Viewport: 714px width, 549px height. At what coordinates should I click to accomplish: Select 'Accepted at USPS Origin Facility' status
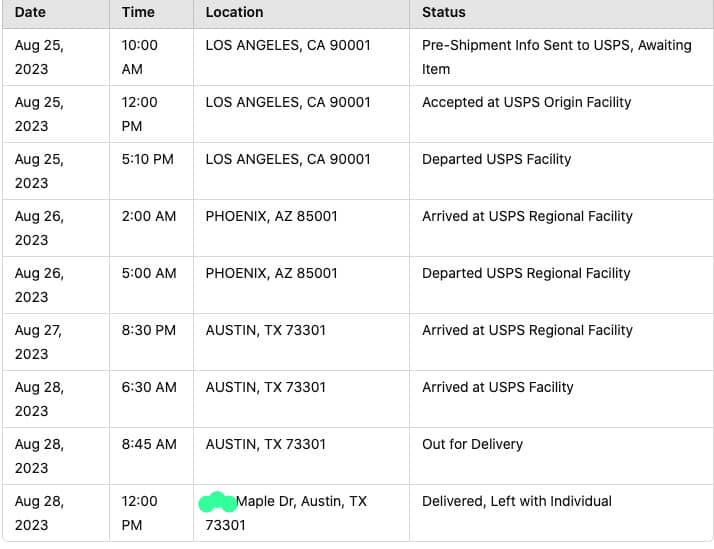click(526, 102)
